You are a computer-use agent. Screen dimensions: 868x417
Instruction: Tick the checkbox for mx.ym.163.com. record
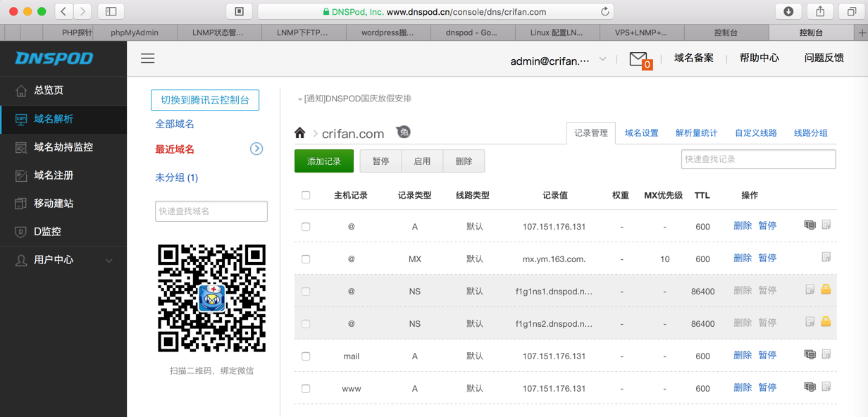click(306, 259)
